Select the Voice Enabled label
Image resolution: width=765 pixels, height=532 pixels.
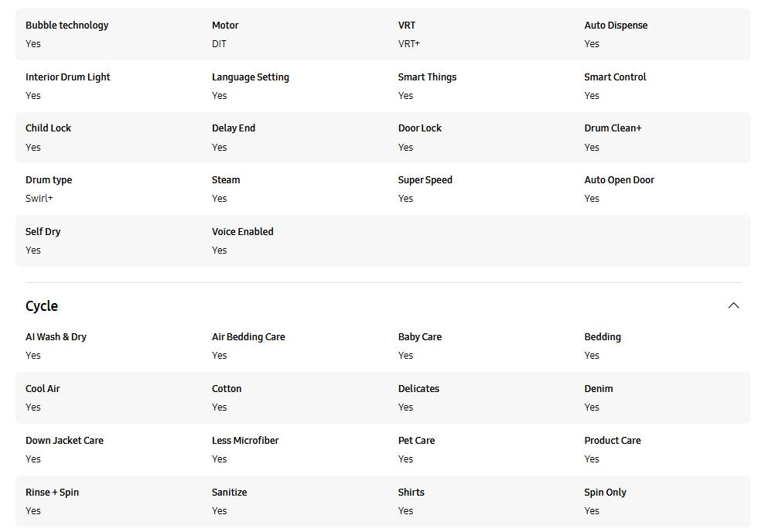(x=242, y=232)
